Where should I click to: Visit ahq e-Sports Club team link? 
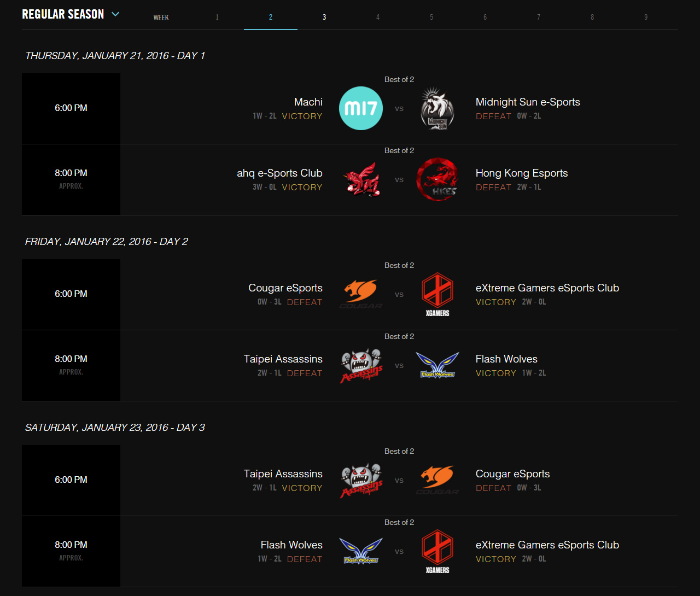[x=279, y=173]
